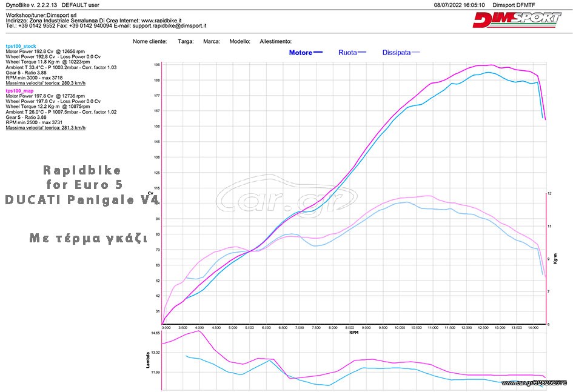Click 'Wheel Torque 12.2 Kg·m @ 10875rpm'
The height and width of the screenshot is (392, 573).
[48, 107]
